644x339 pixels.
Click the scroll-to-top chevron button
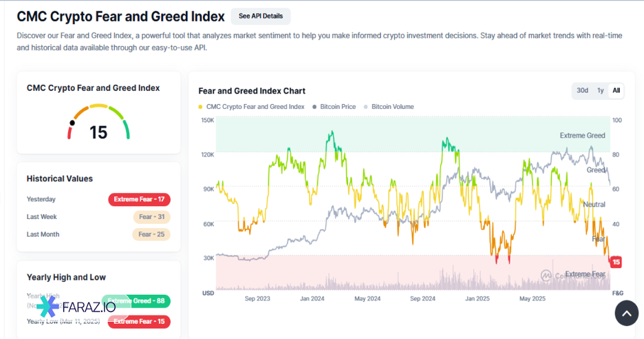(x=626, y=314)
